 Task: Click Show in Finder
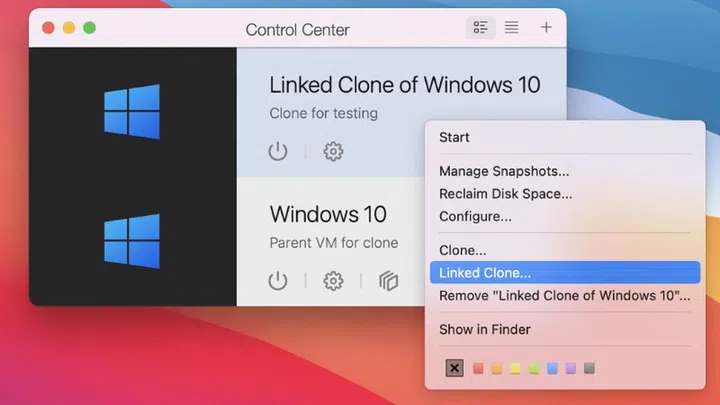coord(485,329)
